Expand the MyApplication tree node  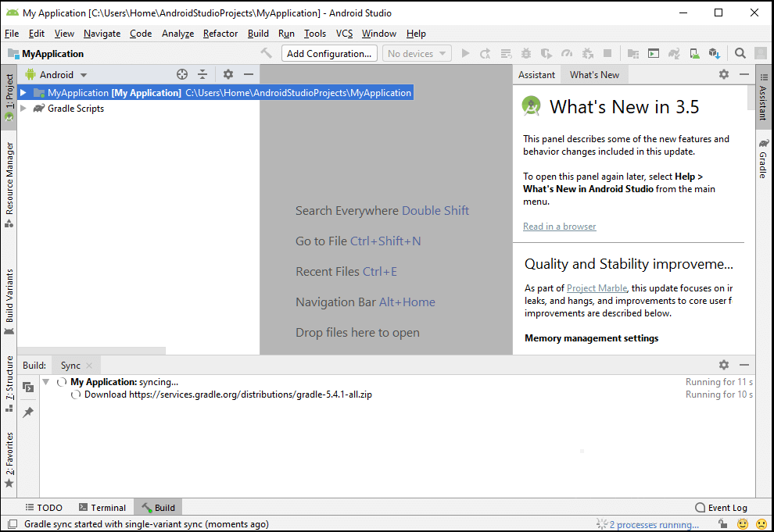click(23, 93)
